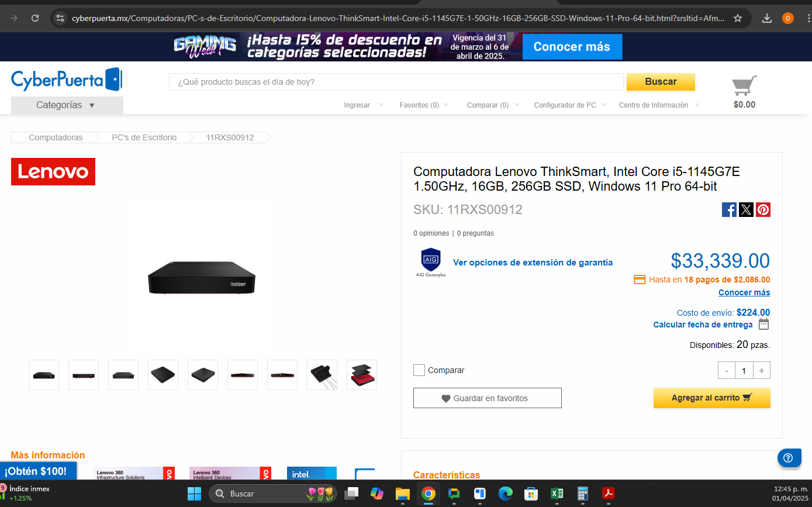Open Excel from the taskbar
The width and height of the screenshot is (812, 507).
(x=557, y=494)
